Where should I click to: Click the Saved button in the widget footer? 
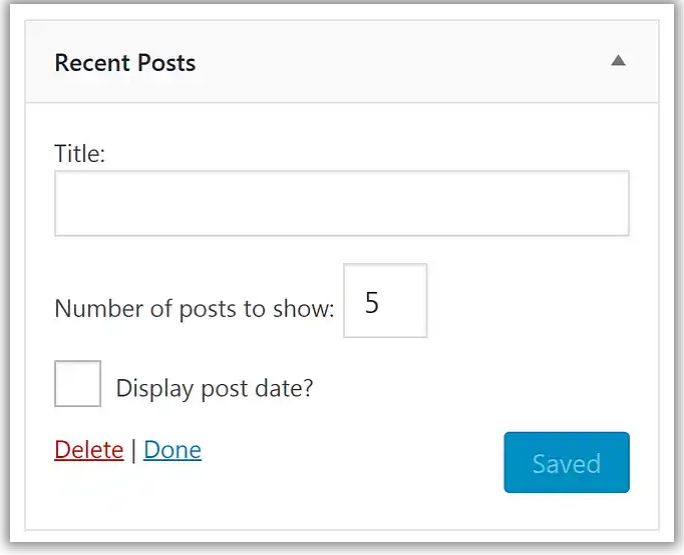[566, 463]
